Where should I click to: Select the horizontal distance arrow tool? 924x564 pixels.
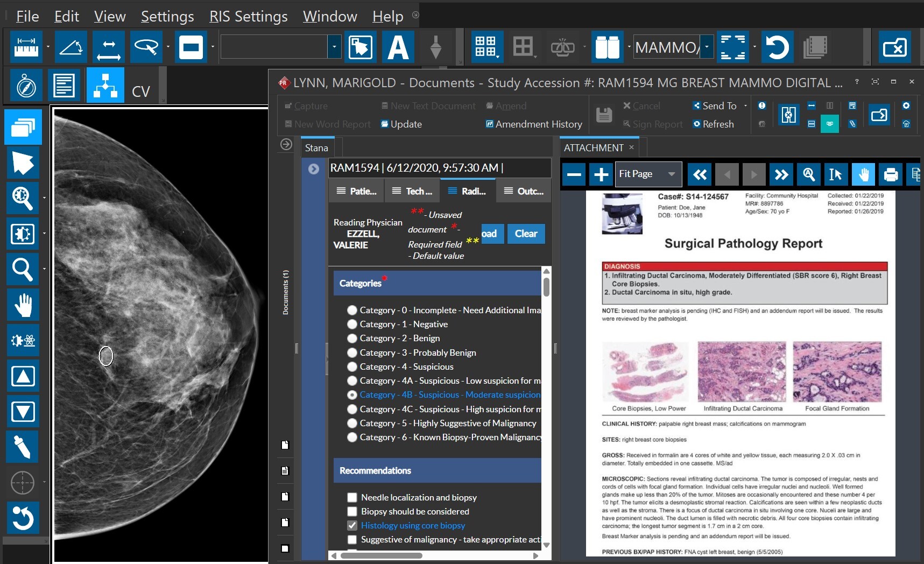tap(109, 47)
